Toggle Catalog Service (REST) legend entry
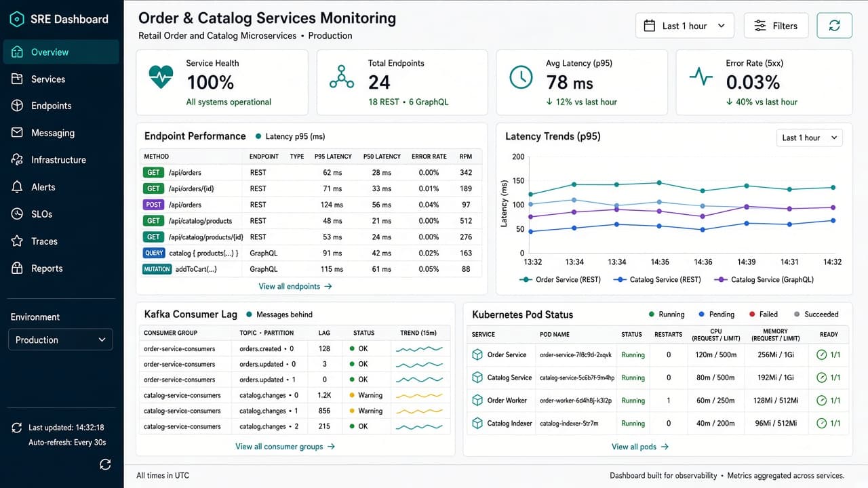Screen dimensions: 868x488 point(657,279)
